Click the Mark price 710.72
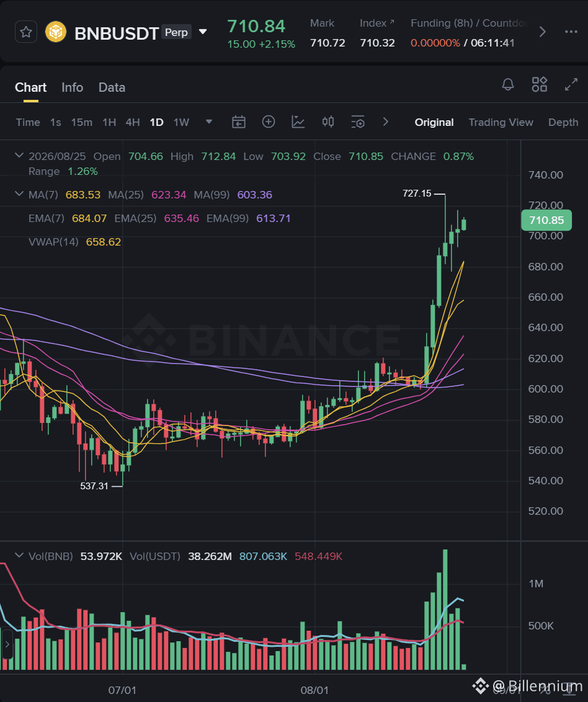This screenshot has width=588, height=702. tap(327, 43)
